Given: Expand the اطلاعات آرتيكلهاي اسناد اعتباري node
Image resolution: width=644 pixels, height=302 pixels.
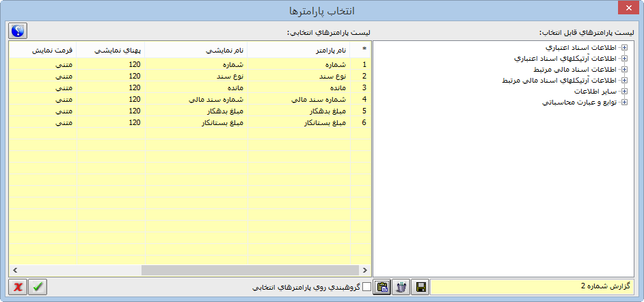Looking at the screenshot, I should (x=625, y=59).
